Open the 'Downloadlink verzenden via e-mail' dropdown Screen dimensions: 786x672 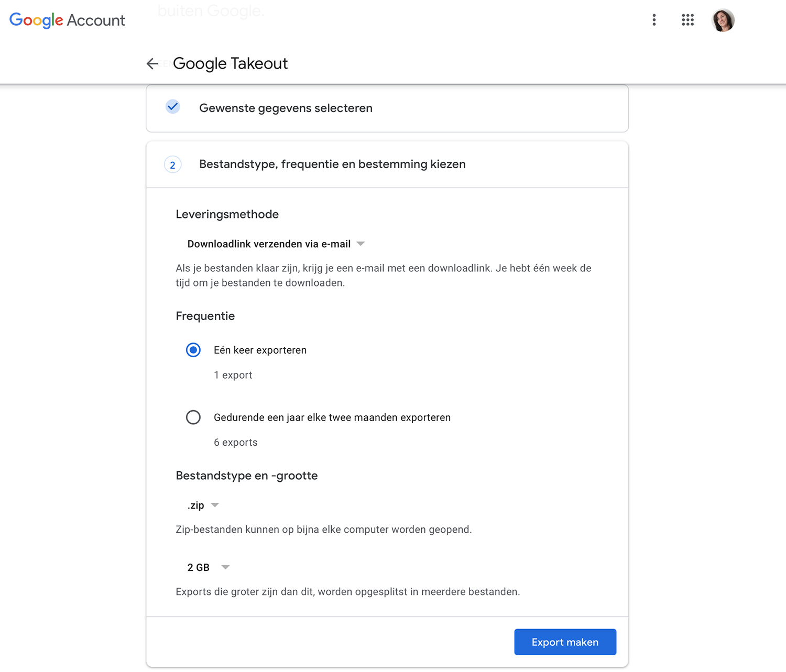[276, 244]
